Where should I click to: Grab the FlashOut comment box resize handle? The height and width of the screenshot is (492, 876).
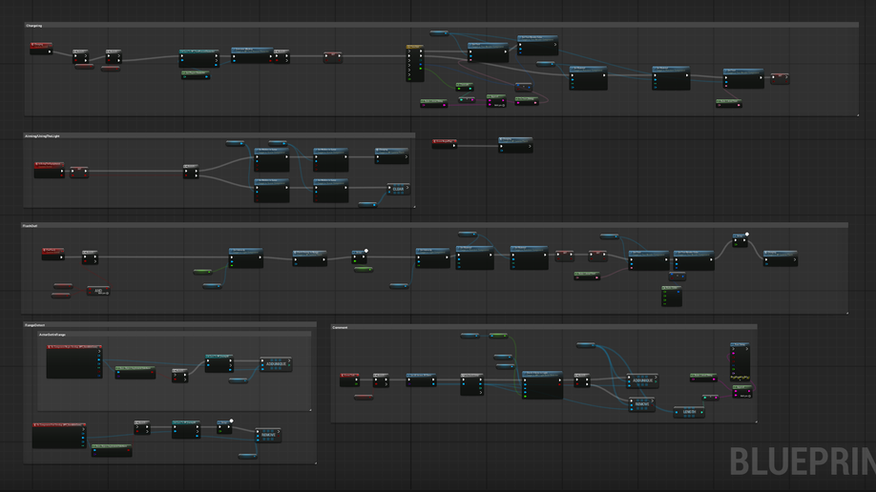click(x=847, y=313)
